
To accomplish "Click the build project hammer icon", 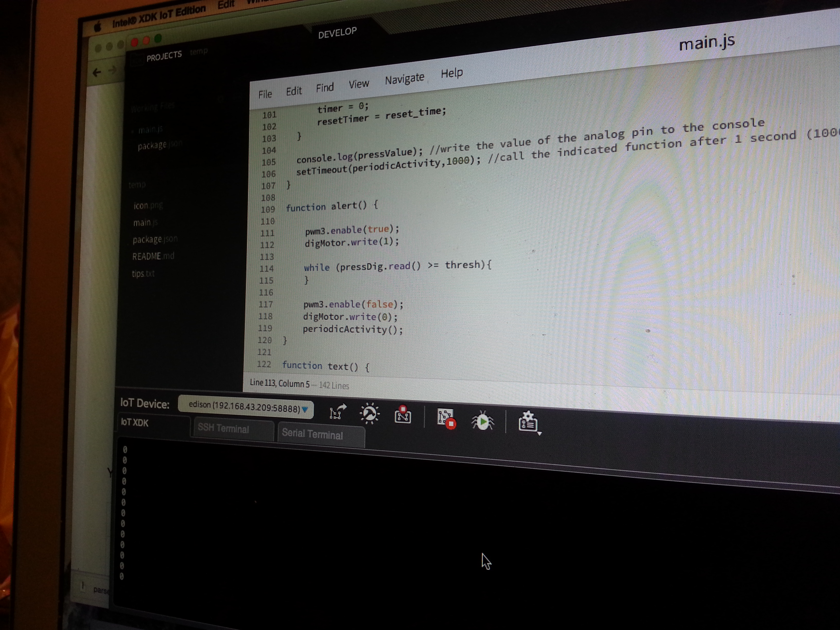I will (x=369, y=414).
